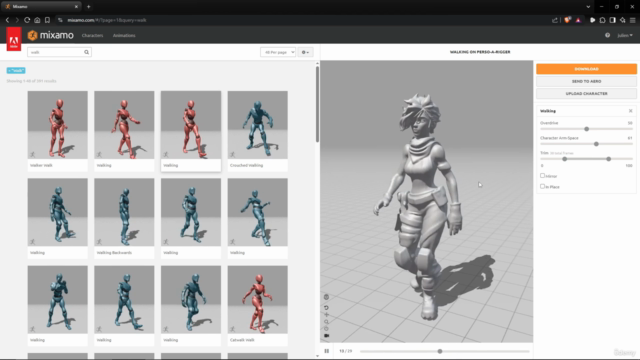
Task: Click the UPLOAD CHARACTER button
Action: point(587,93)
